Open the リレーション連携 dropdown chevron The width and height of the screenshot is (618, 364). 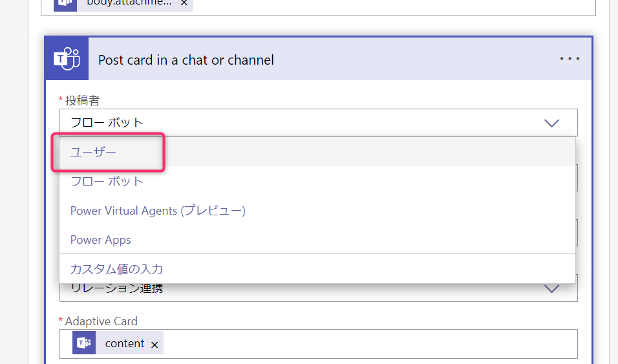click(x=551, y=288)
